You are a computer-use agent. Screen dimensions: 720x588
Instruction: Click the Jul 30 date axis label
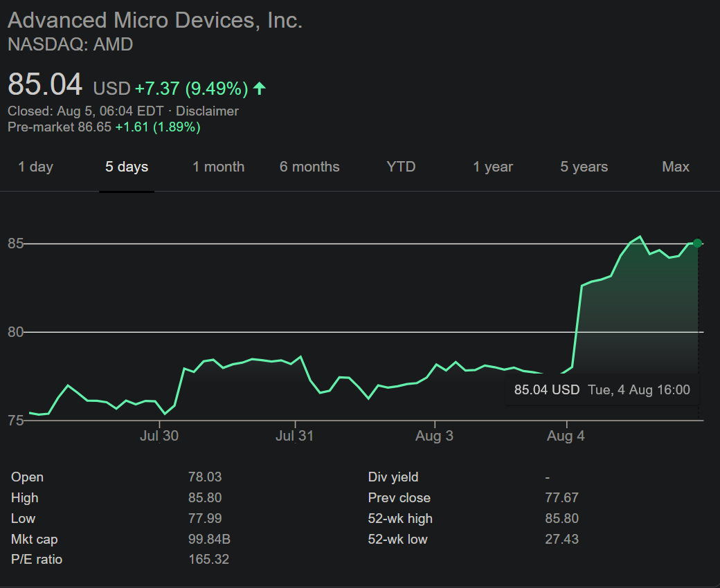pyautogui.click(x=159, y=436)
